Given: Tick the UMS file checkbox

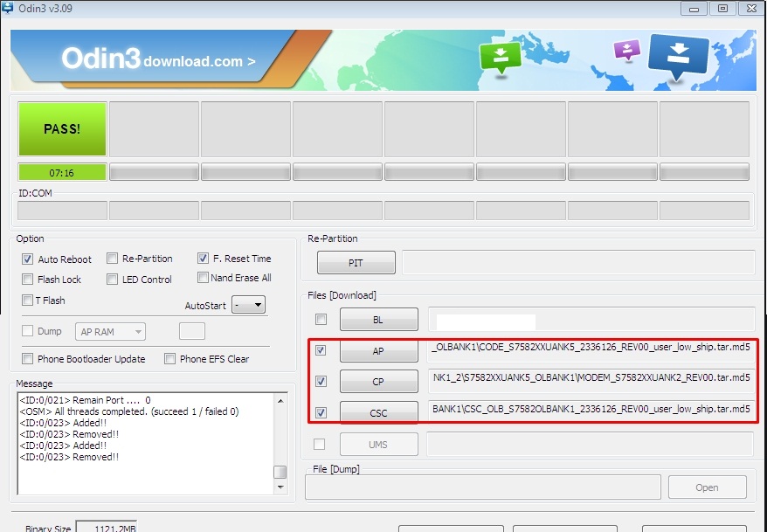Looking at the screenshot, I should coord(319,444).
